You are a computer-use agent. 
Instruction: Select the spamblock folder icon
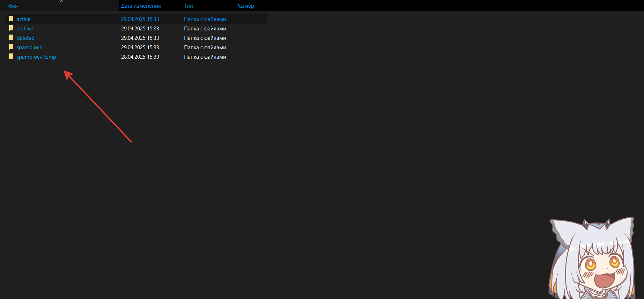11,47
